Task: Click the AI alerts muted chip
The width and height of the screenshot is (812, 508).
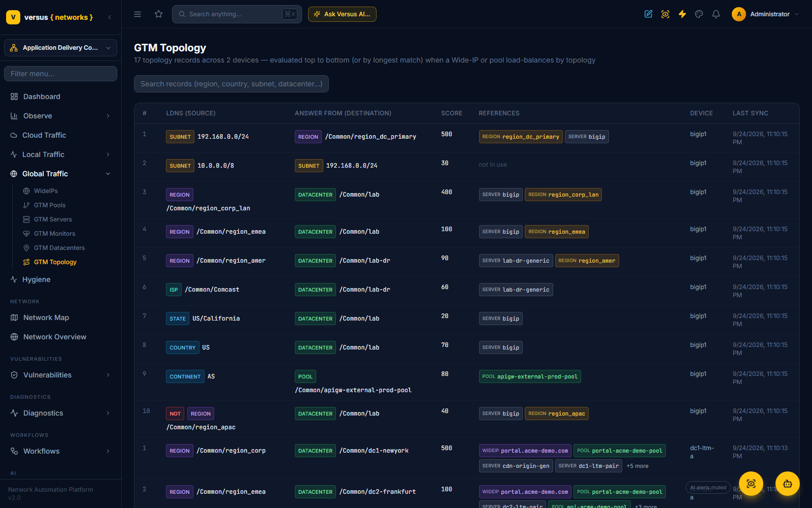Action: point(708,488)
